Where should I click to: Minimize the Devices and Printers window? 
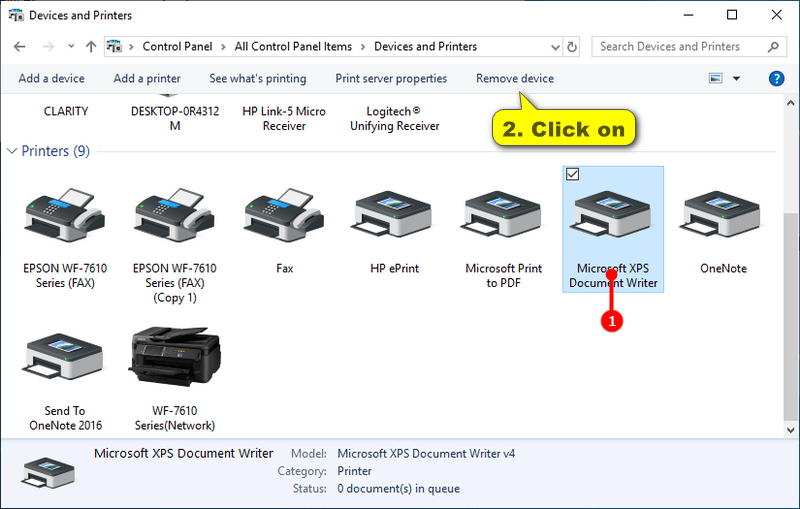pyautogui.click(x=688, y=15)
